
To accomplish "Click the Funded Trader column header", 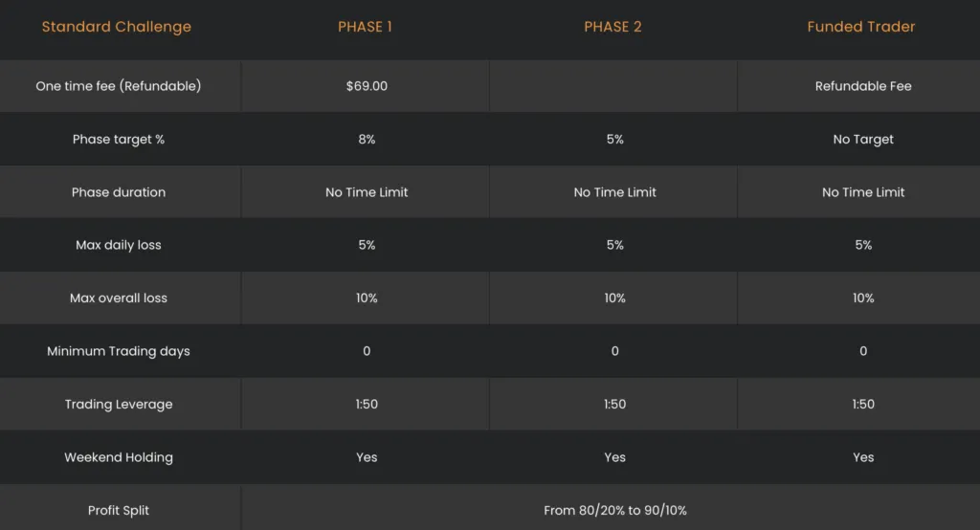I will coord(861,27).
